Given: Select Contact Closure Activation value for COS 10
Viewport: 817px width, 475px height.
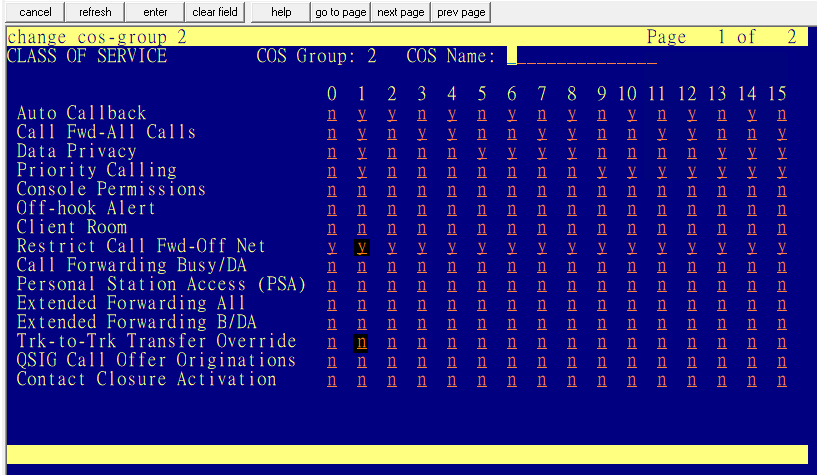Looking at the screenshot, I should pyautogui.click(x=632, y=380).
